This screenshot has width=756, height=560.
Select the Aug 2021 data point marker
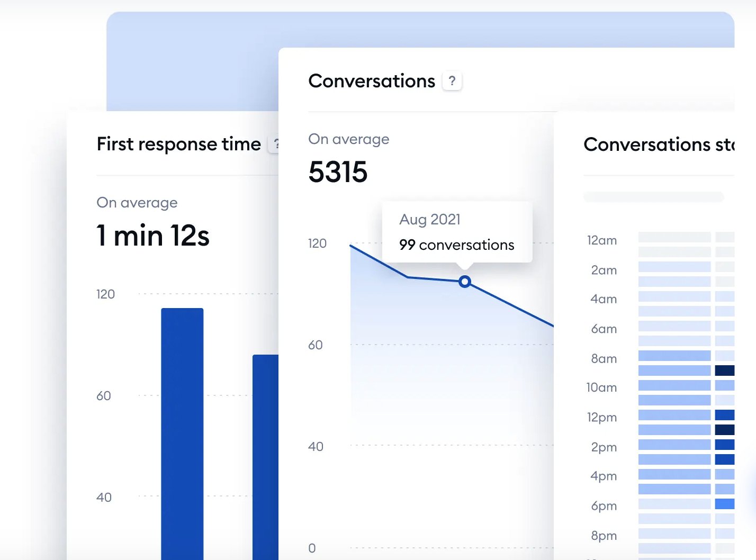click(464, 282)
